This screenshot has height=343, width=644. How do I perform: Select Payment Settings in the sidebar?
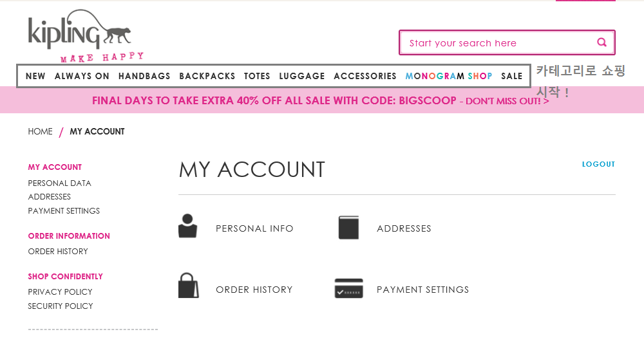tap(64, 211)
